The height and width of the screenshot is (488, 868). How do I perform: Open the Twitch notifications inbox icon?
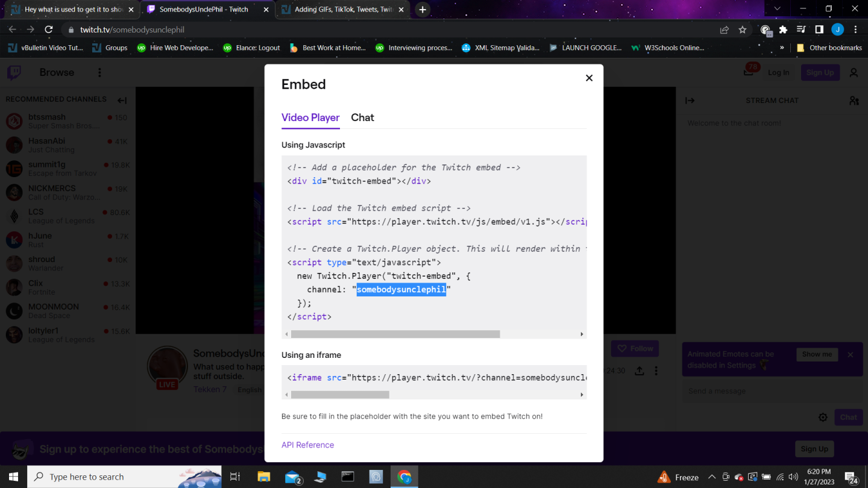click(x=748, y=73)
